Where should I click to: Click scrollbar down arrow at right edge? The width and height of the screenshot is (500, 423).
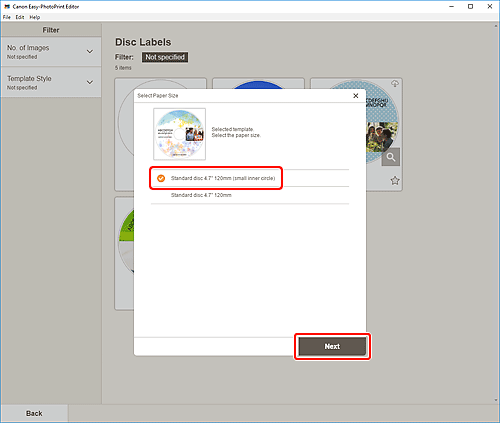[496, 400]
